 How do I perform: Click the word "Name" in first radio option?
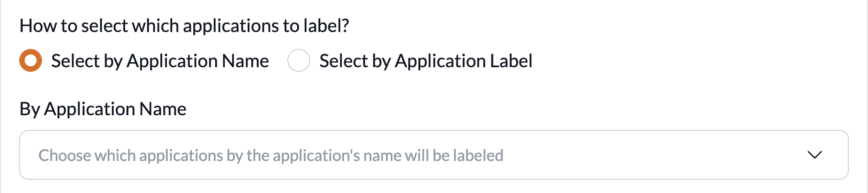tap(245, 61)
